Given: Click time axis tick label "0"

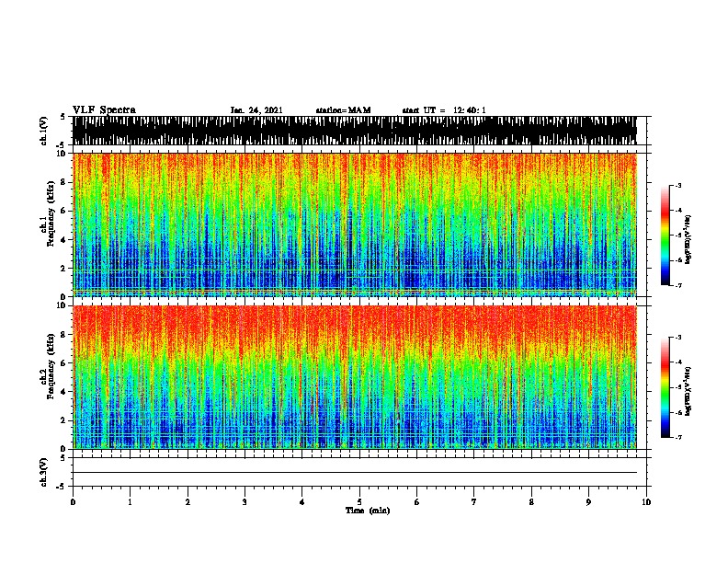Looking at the screenshot, I should tap(73, 501).
